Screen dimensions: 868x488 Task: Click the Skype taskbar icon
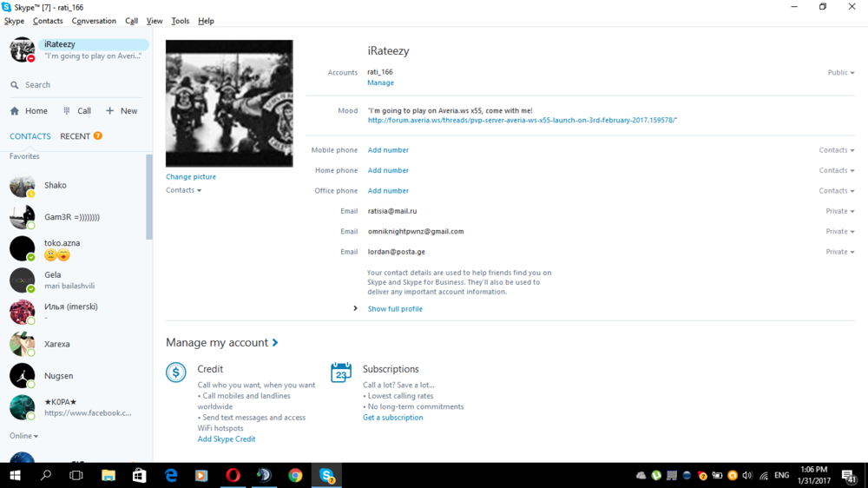(x=326, y=475)
